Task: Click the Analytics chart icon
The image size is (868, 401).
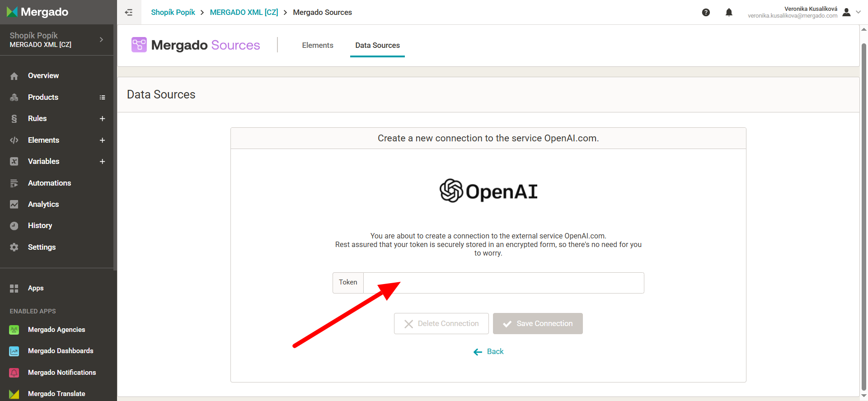Action: tap(14, 204)
